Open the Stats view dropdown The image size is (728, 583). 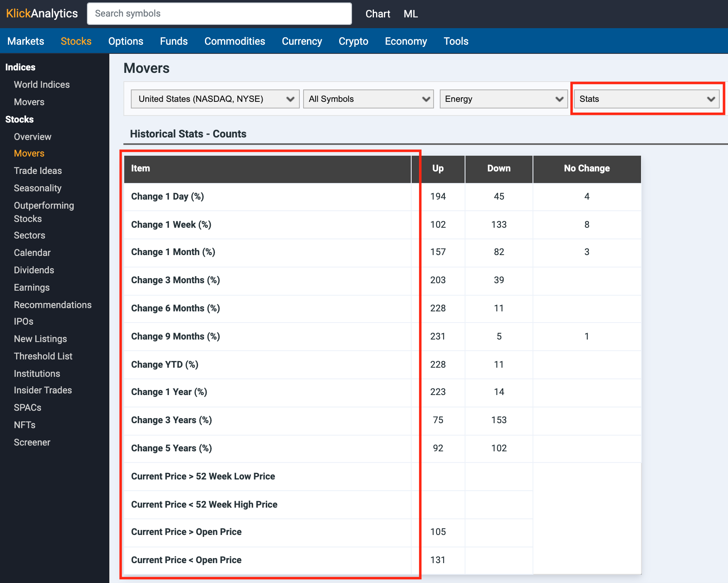647,99
